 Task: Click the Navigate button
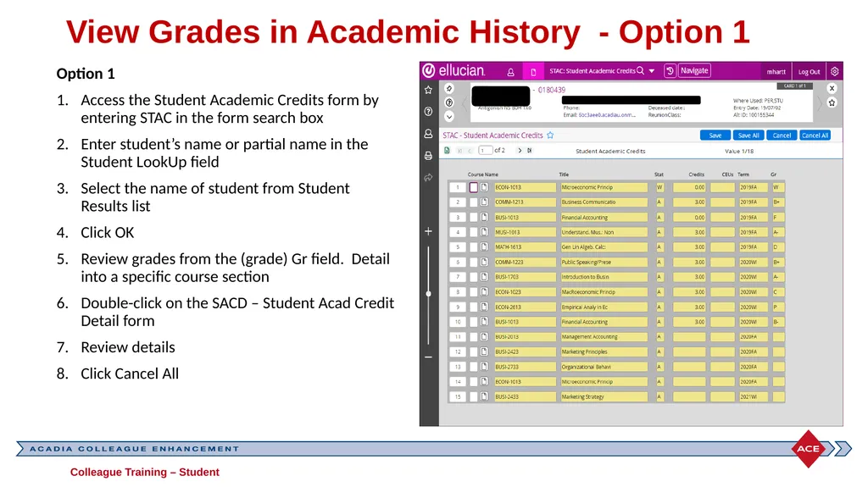click(x=694, y=71)
